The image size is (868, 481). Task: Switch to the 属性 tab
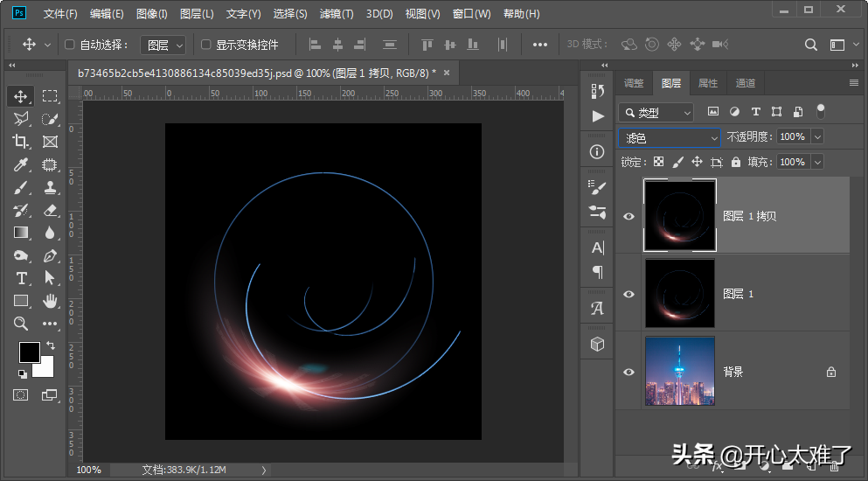tap(707, 83)
